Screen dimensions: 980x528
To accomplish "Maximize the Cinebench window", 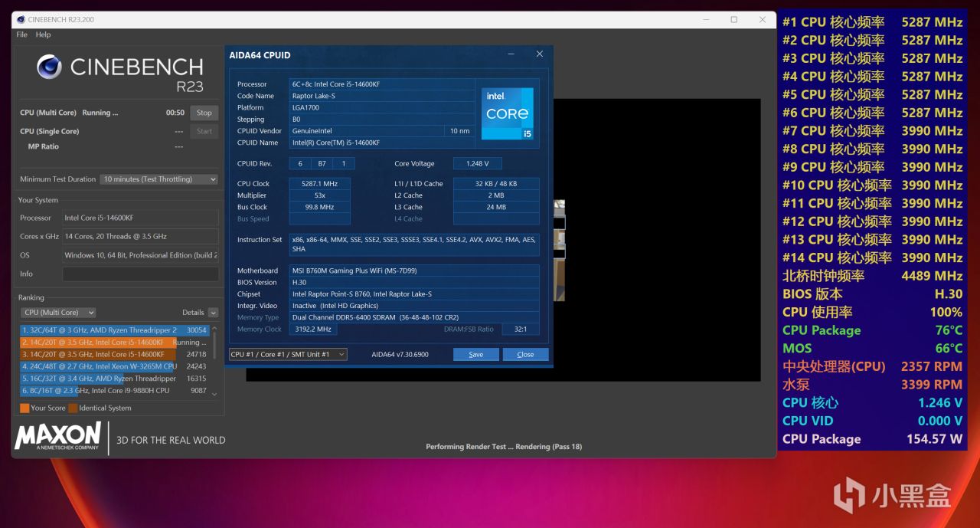I will (x=734, y=19).
